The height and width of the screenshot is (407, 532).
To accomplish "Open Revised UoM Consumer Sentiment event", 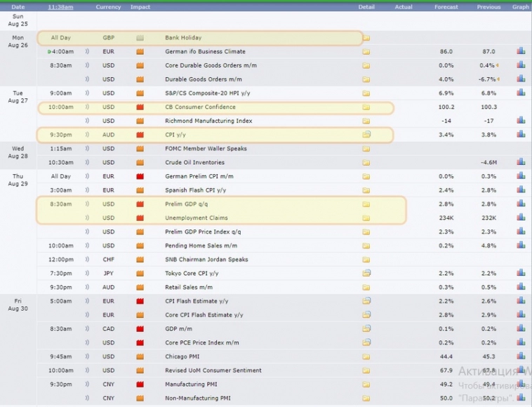I will (213, 371).
